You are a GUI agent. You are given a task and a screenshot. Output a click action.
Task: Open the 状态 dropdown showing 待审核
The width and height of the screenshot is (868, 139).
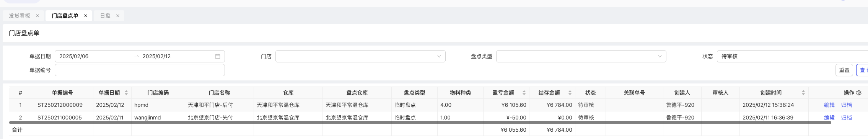tap(792, 56)
